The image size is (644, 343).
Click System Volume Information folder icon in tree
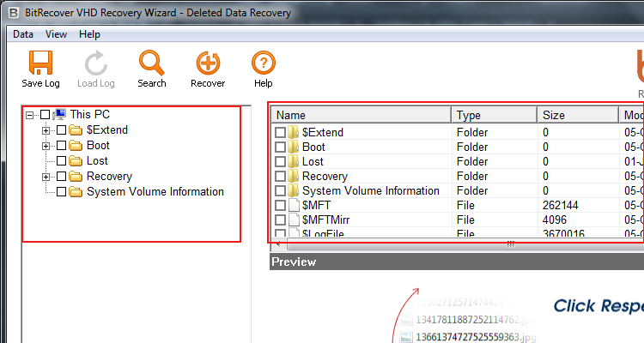tap(76, 192)
